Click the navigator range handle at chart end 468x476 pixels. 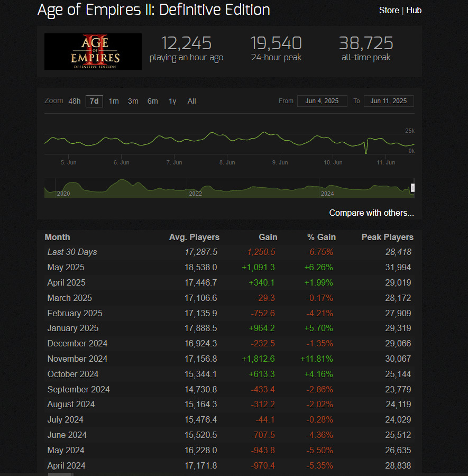point(412,188)
